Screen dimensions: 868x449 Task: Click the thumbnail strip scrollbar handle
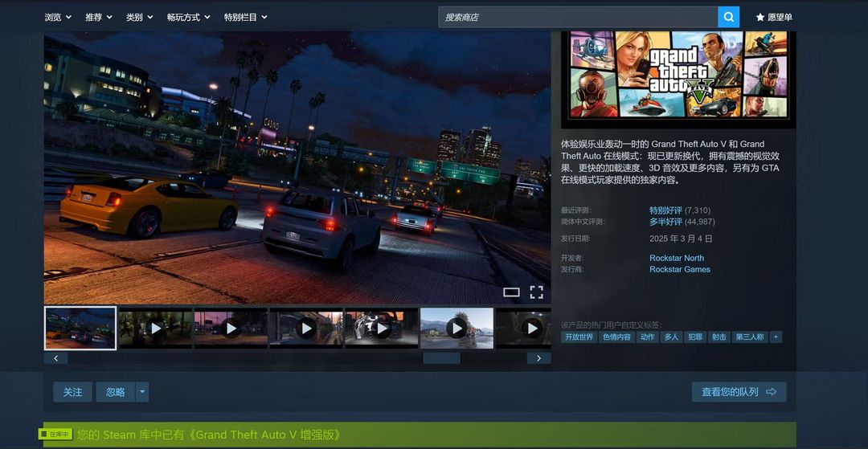pos(442,358)
